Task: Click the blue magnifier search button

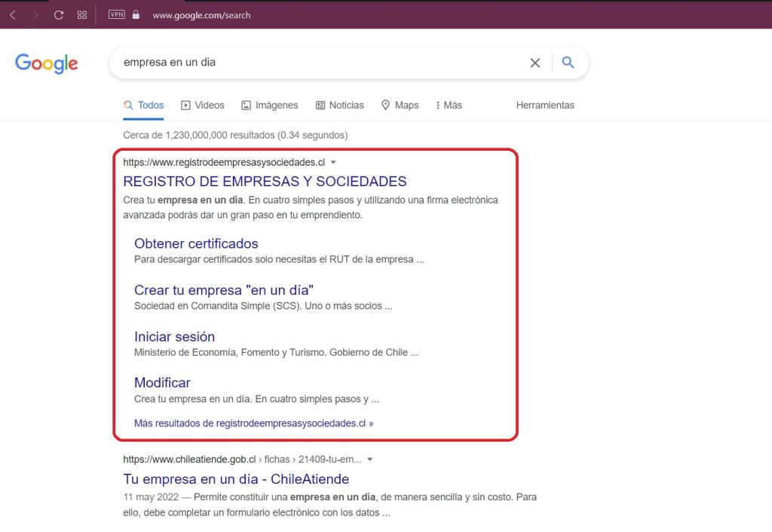Action: coord(568,63)
